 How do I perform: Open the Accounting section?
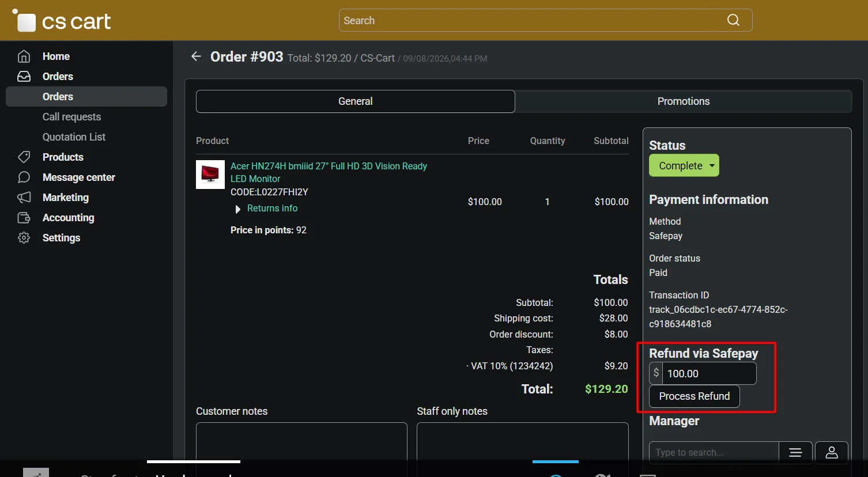pyautogui.click(x=68, y=218)
